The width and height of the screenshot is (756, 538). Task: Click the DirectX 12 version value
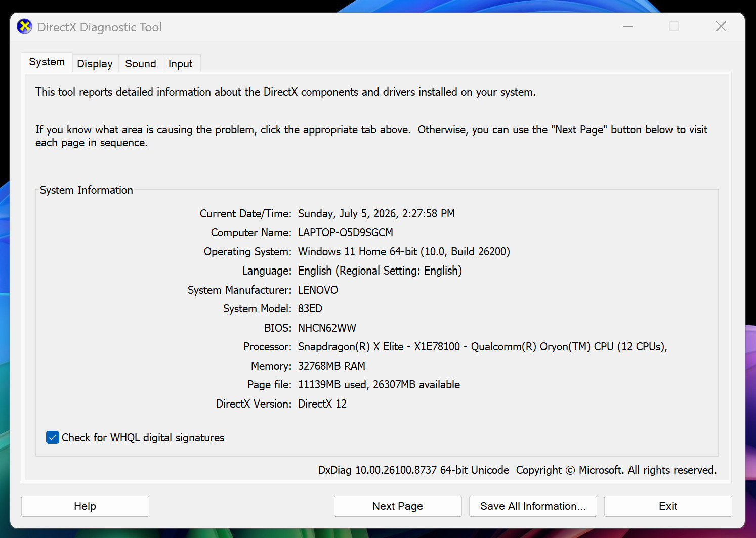(x=322, y=404)
